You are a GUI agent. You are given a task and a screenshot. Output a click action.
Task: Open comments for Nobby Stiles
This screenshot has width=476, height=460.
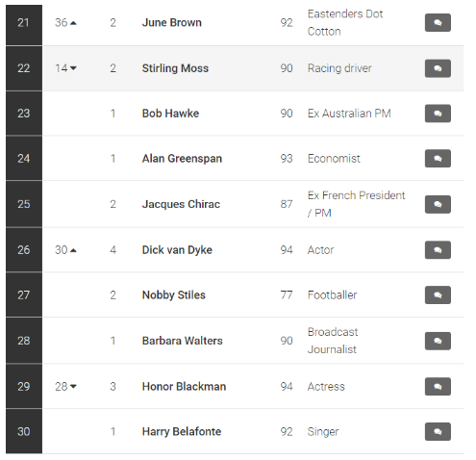[438, 294]
